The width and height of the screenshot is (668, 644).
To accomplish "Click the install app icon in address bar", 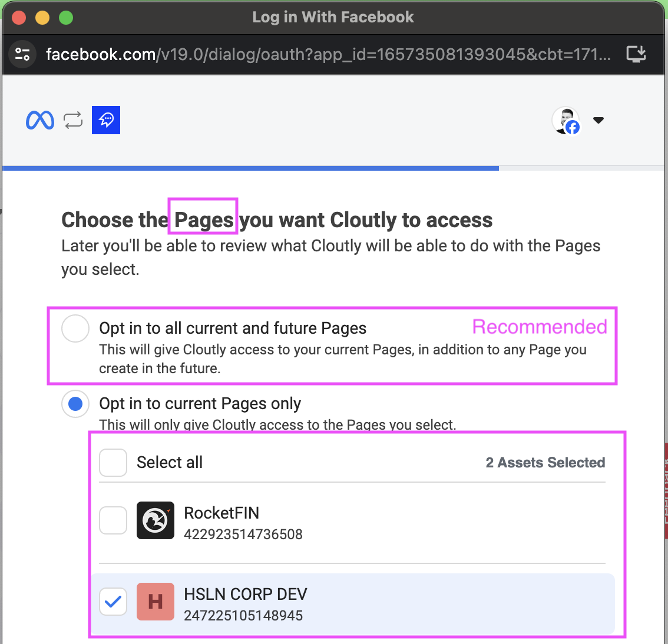I will pyautogui.click(x=636, y=54).
